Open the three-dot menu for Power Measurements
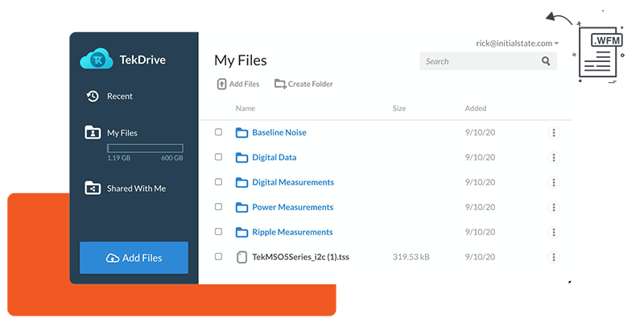644x327 pixels. pyautogui.click(x=554, y=207)
